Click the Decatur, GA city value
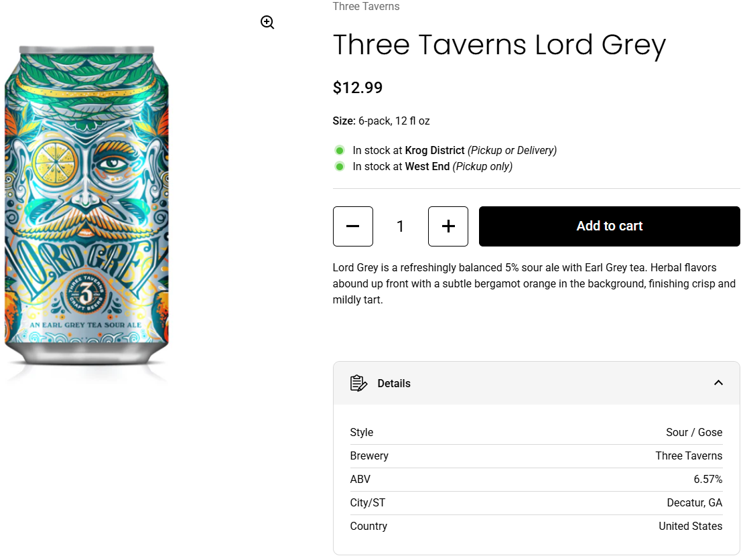This screenshot has width=745, height=560. [695, 502]
